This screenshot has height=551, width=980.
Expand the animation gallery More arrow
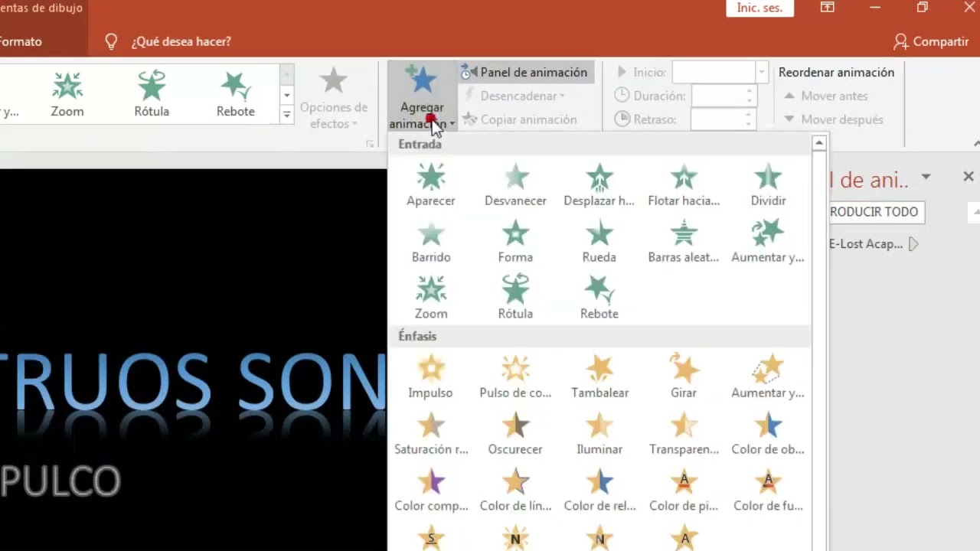click(x=287, y=115)
